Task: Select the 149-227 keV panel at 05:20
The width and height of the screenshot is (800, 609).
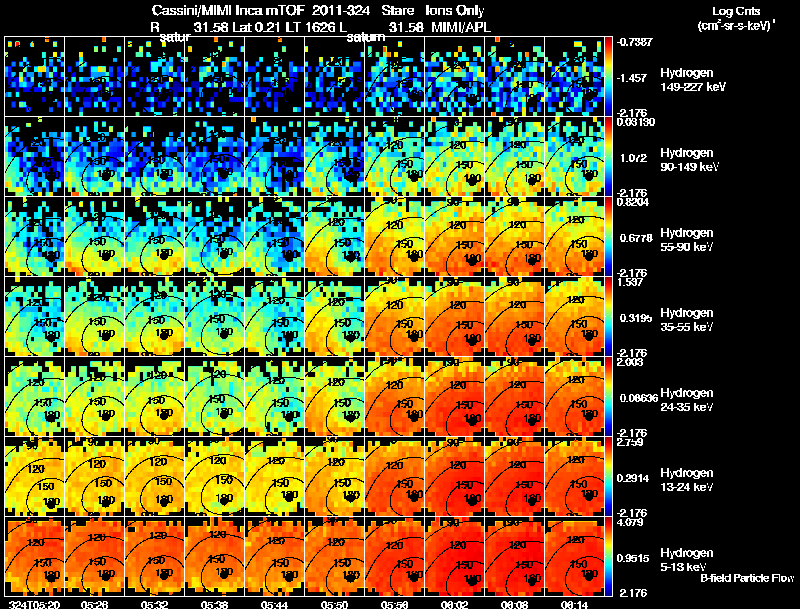Action: point(35,76)
